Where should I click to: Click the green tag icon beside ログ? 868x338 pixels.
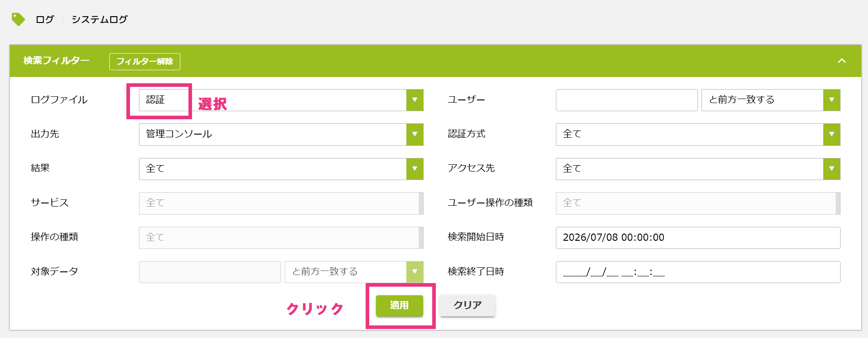click(x=18, y=19)
